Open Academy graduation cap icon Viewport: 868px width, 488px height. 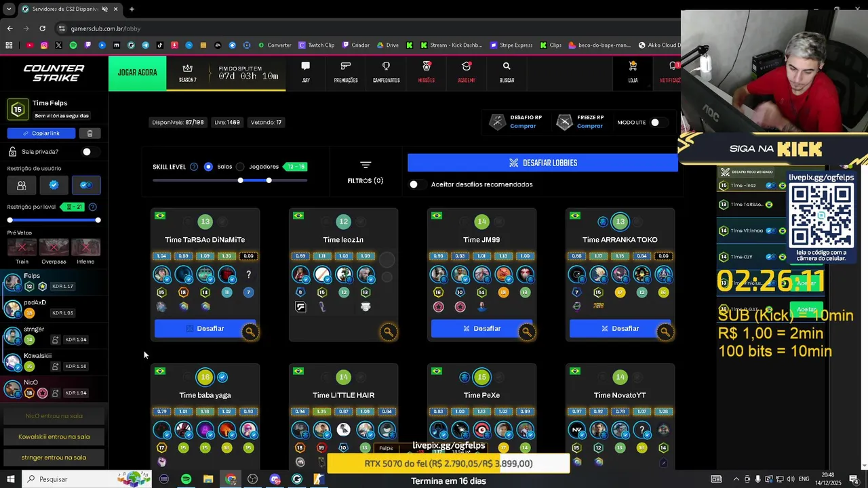tap(467, 66)
